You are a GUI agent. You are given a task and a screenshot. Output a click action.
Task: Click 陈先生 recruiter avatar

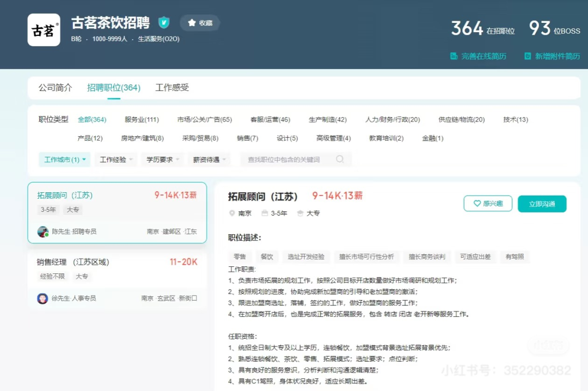click(x=43, y=231)
